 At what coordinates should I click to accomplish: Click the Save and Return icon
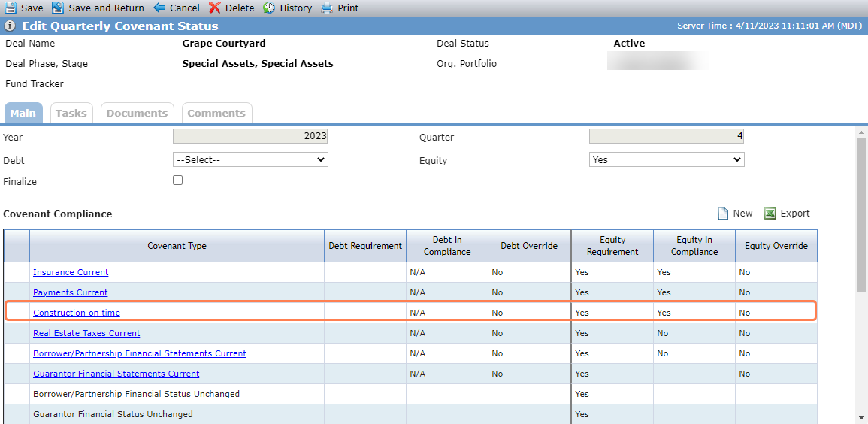click(58, 8)
